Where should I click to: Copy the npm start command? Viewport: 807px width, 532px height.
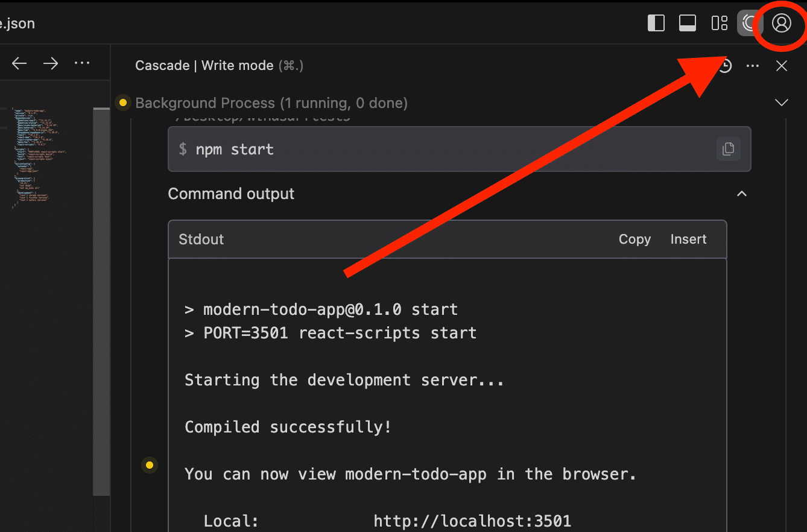click(x=728, y=149)
